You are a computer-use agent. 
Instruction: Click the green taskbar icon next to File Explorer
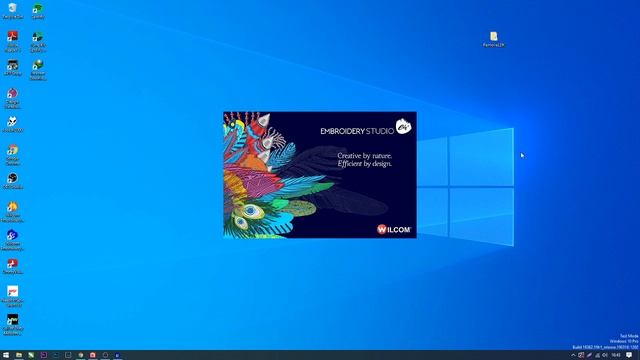coord(31,355)
